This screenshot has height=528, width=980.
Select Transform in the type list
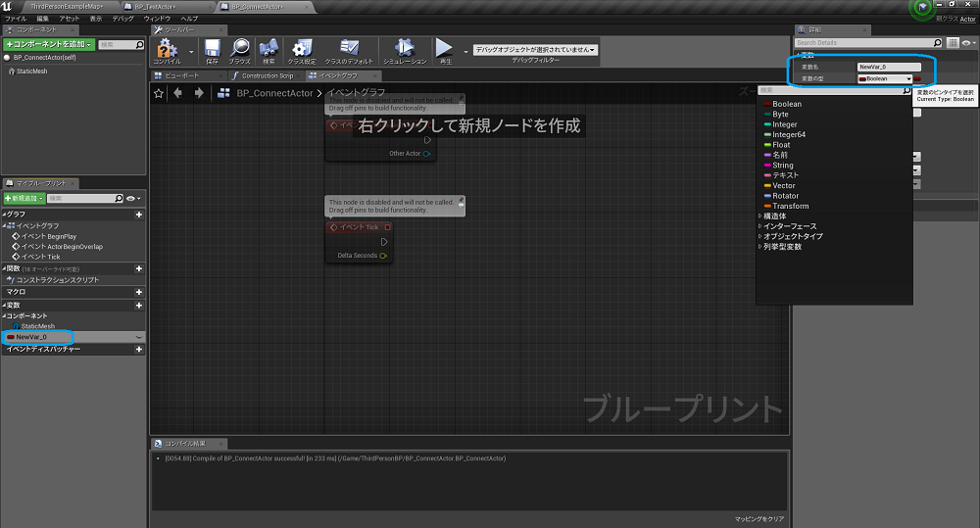tap(790, 206)
